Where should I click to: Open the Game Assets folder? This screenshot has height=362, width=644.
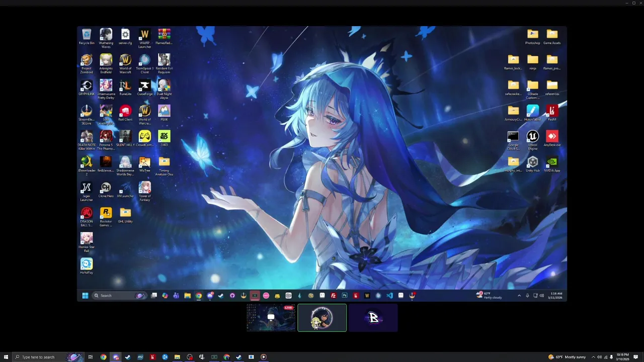[x=552, y=37]
